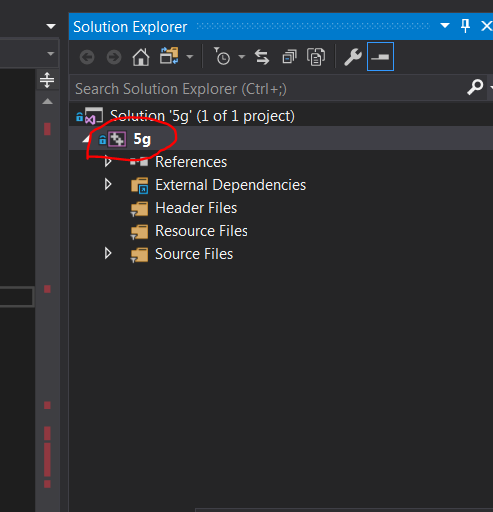Open the Solution Explorer window options dropdown
Image resolution: width=493 pixels, height=512 pixels.
(x=445, y=26)
